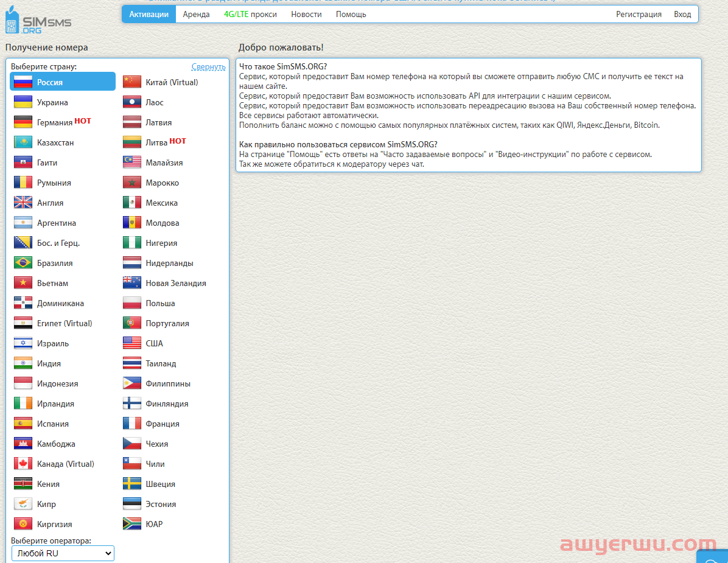The width and height of the screenshot is (728, 563).
Task: Select country Франция
Action: pyautogui.click(x=163, y=424)
